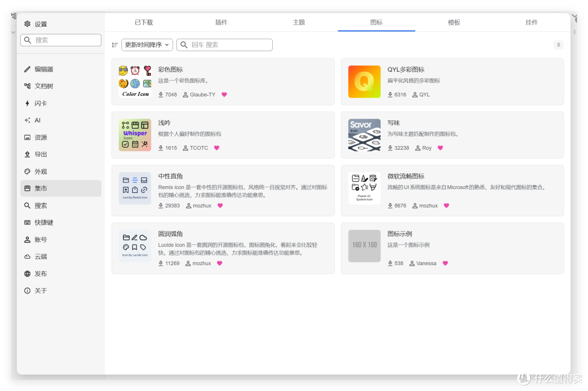
Task: Switch to the 已下载 tab
Action: pos(144,22)
